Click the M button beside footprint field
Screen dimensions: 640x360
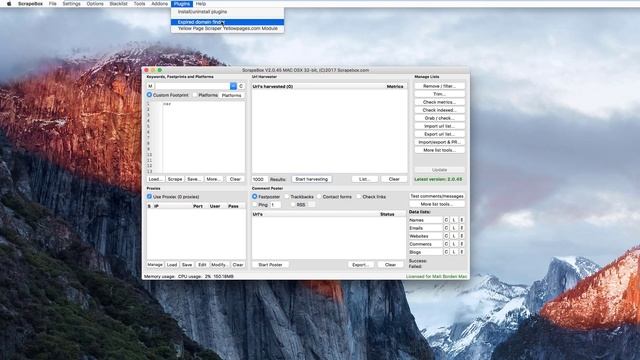click(x=150, y=86)
